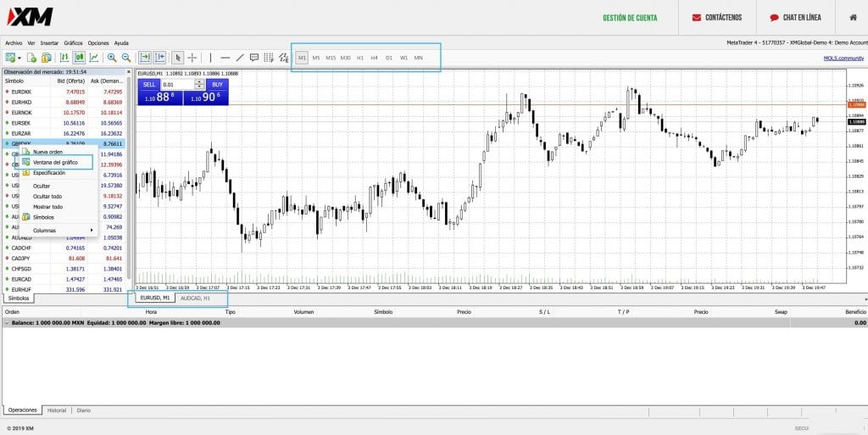Click the volume stepper arrows

coord(198,85)
